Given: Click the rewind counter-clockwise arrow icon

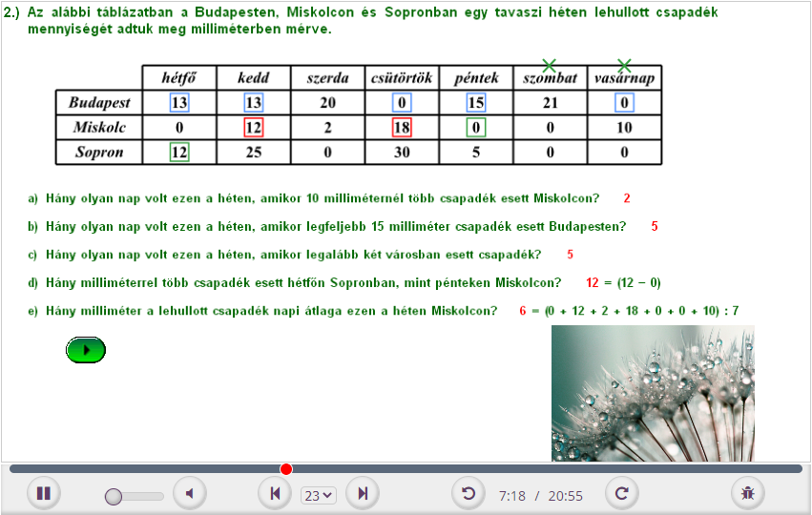Looking at the screenshot, I should tap(468, 493).
